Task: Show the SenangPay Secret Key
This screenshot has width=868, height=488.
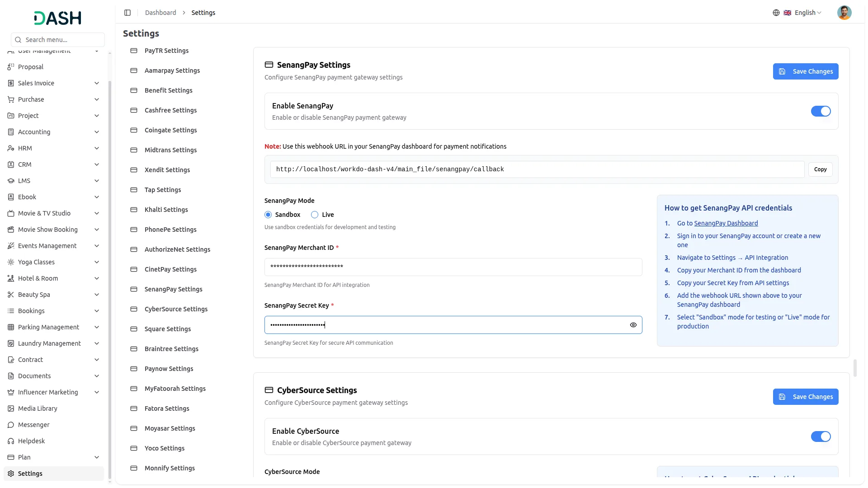Action: click(633, 325)
